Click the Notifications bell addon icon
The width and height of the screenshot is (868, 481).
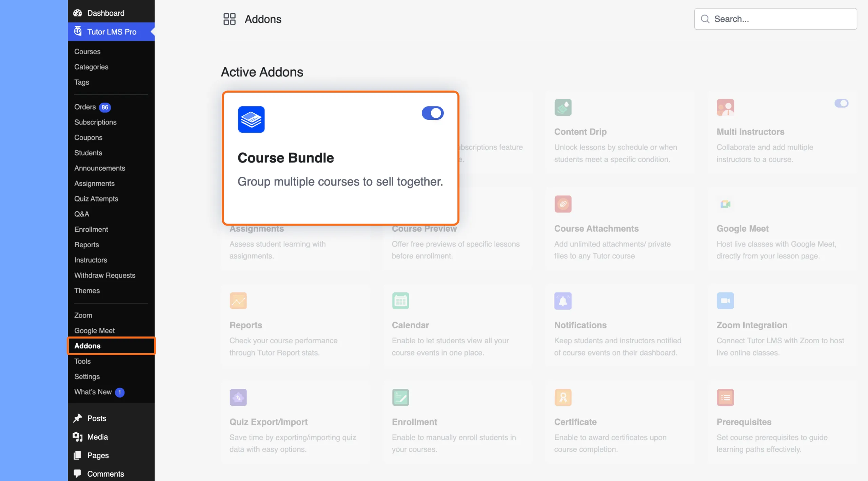tap(563, 301)
